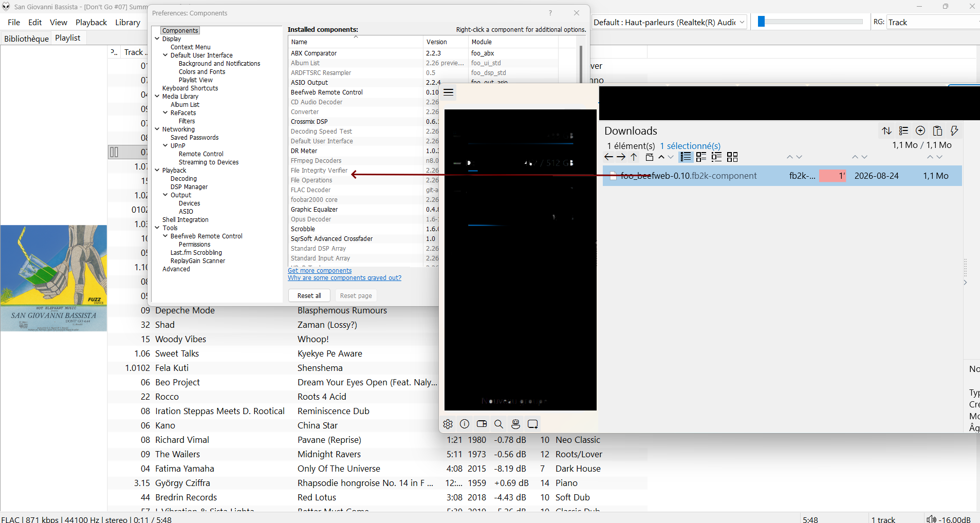Image resolution: width=980 pixels, height=523 pixels.
Task: Open 'Why are some components grayed out?' link
Action: 344,277
